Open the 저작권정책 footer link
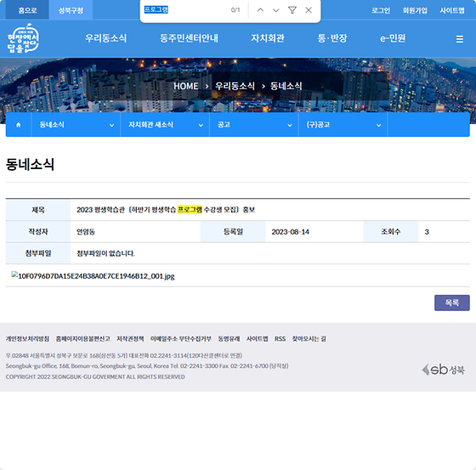The image size is (476, 470). (130, 339)
